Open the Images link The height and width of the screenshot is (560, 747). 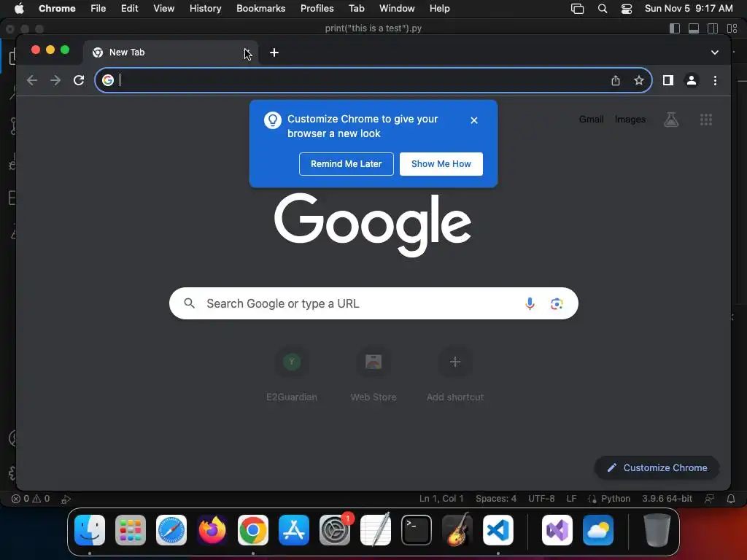pos(630,120)
